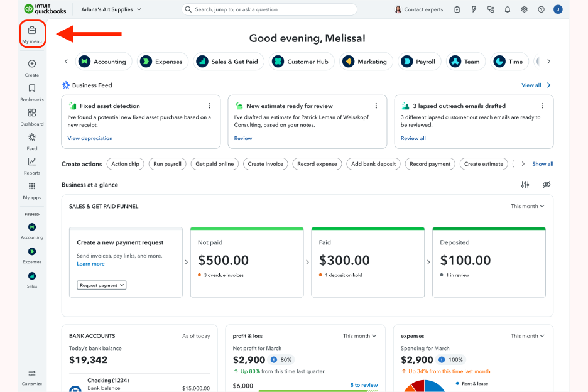Open Bookmarks in the left sidebar
Screen dimensions: 588x392
[31, 88]
